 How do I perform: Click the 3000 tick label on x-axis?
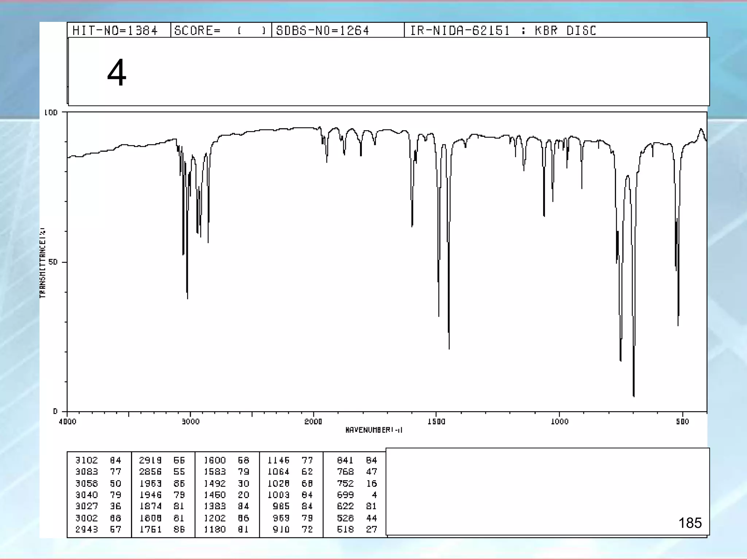(190, 422)
